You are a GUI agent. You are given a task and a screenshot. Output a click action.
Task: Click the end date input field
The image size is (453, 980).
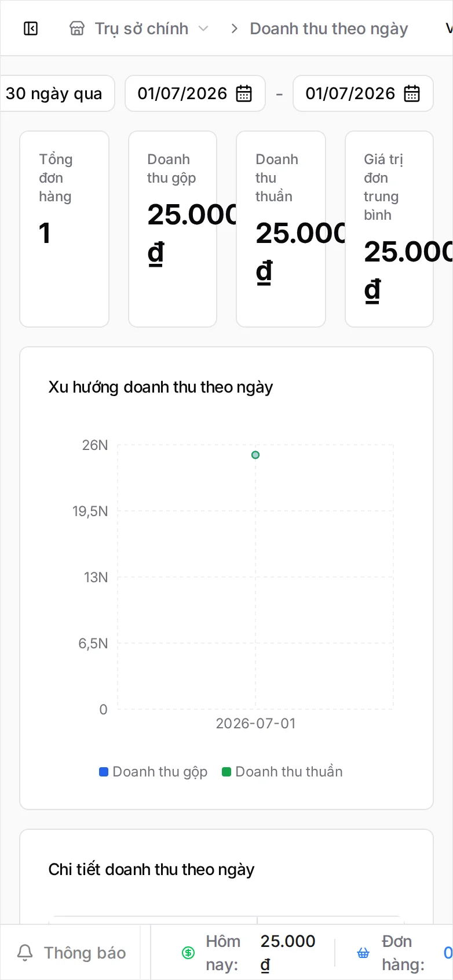(x=363, y=93)
